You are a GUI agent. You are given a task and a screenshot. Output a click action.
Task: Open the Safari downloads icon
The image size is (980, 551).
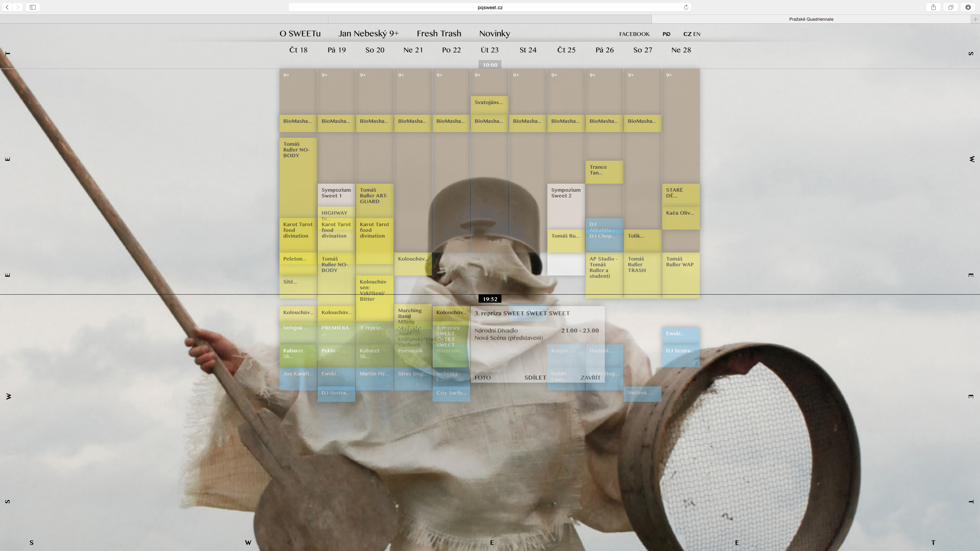coord(968,7)
